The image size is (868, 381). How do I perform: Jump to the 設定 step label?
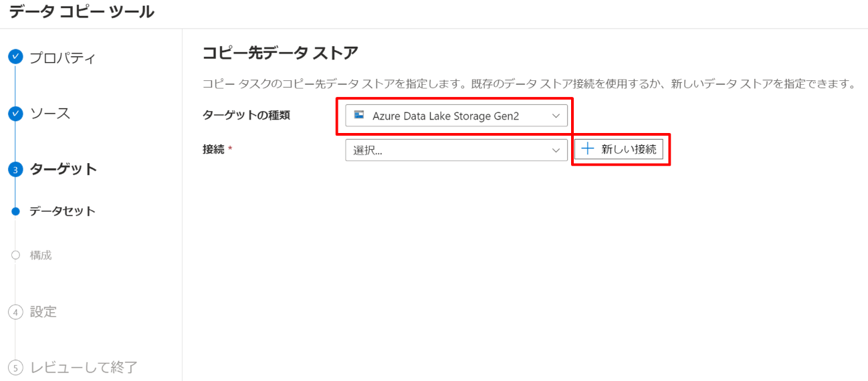[x=43, y=311]
